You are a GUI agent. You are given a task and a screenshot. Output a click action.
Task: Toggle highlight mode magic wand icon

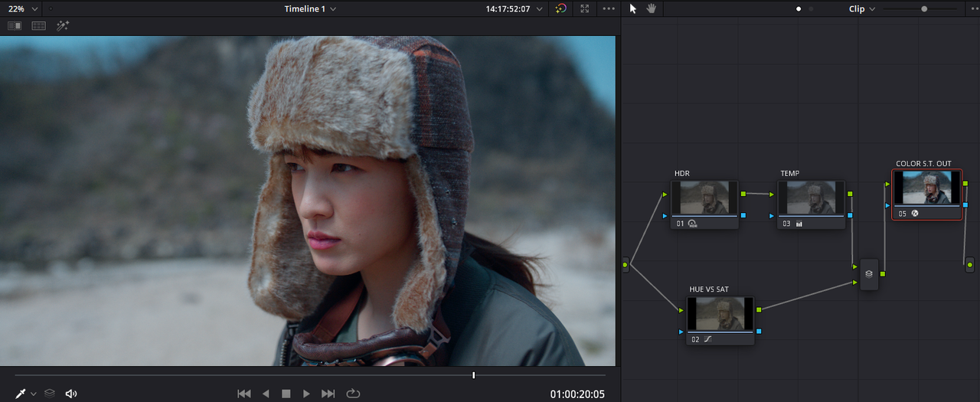(63, 25)
